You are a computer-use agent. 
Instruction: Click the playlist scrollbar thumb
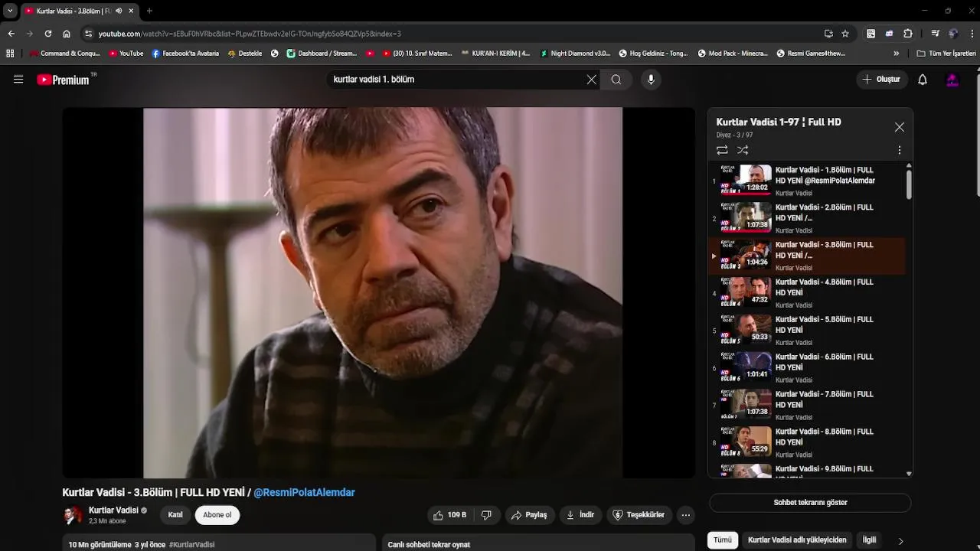[x=909, y=184]
